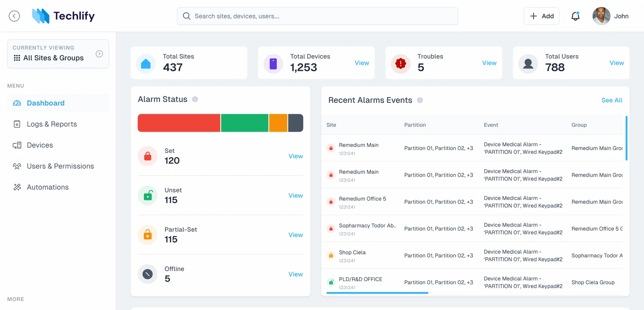Screen dimensions: 644x310
Task: Click the Troubles red alert icon
Action: [x=400, y=64]
